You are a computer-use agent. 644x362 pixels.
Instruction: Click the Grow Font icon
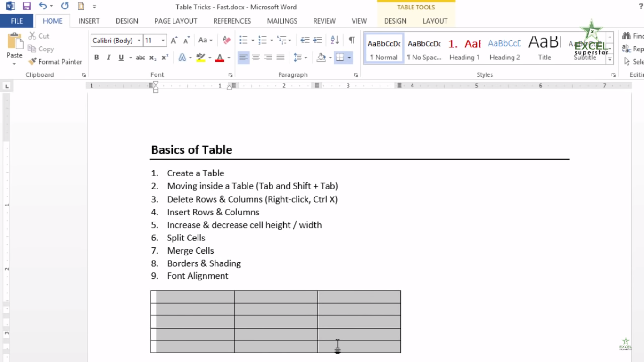[x=174, y=41]
